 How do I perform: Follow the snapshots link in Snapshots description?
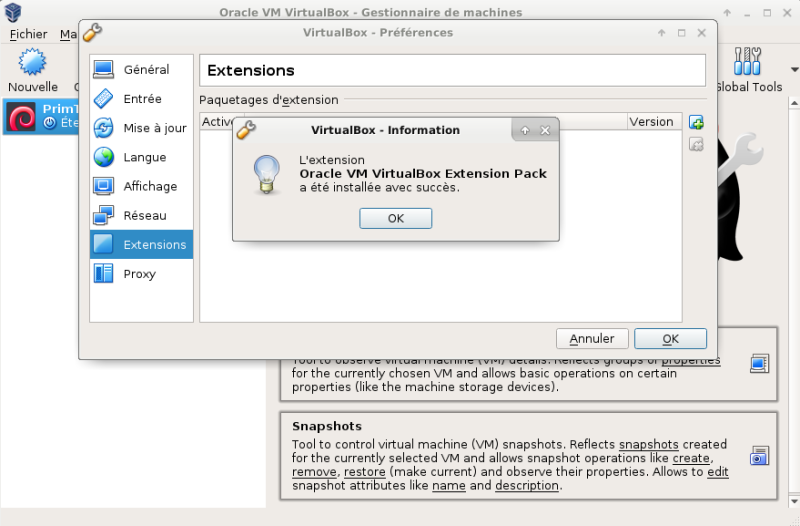(648, 444)
